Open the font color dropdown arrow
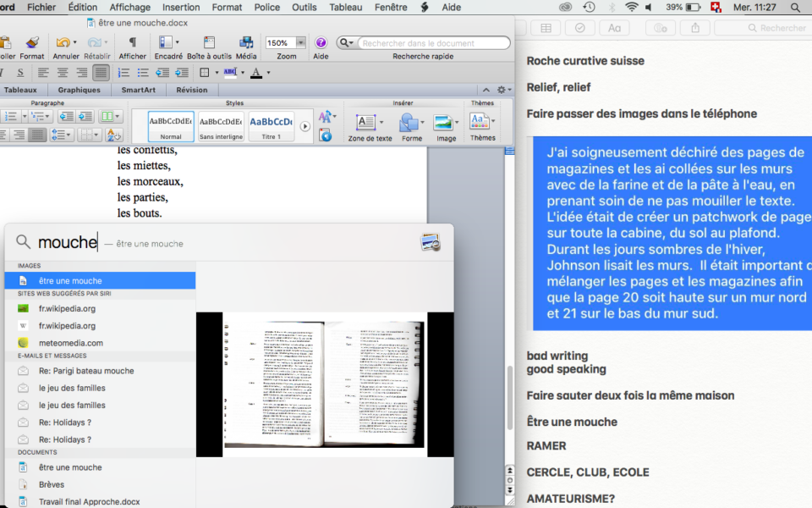 (x=268, y=73)
